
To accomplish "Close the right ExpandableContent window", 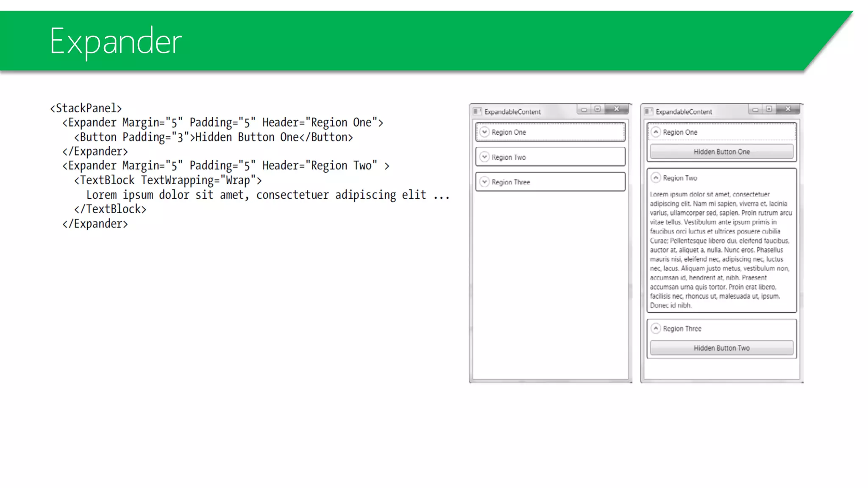I will click(x=788, y=109).
